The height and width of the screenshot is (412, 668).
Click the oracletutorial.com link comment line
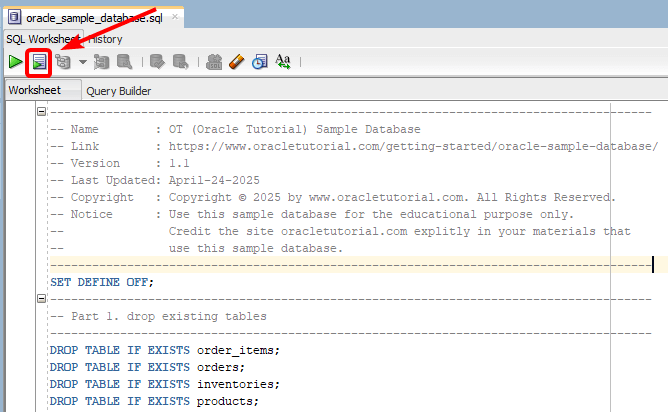(354, 146)
